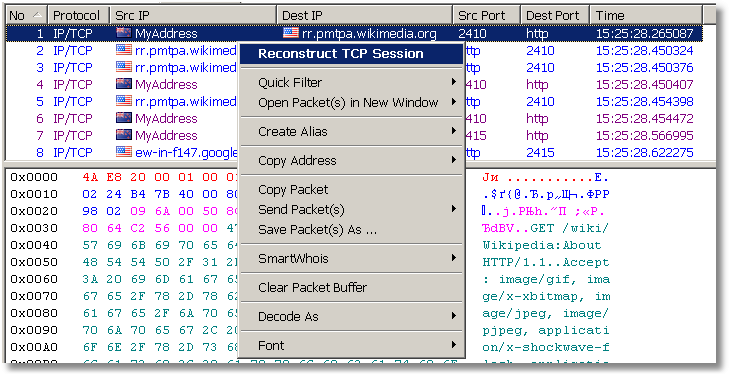Click US flag icon beside ew-in-f147.google

[x=123, y=152]
